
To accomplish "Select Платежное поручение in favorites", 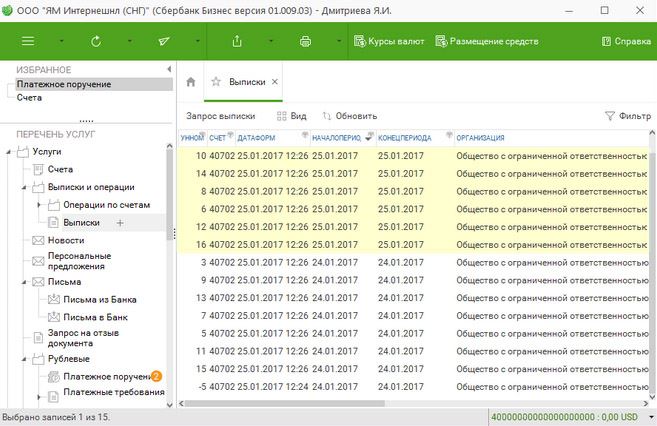I will (64, 84).
